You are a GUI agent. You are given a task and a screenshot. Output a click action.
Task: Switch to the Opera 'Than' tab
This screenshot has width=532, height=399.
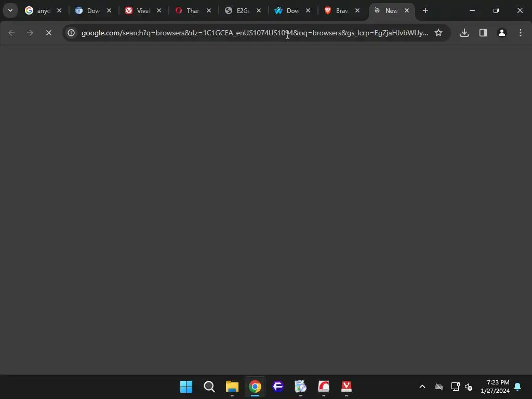coord(188,10)
